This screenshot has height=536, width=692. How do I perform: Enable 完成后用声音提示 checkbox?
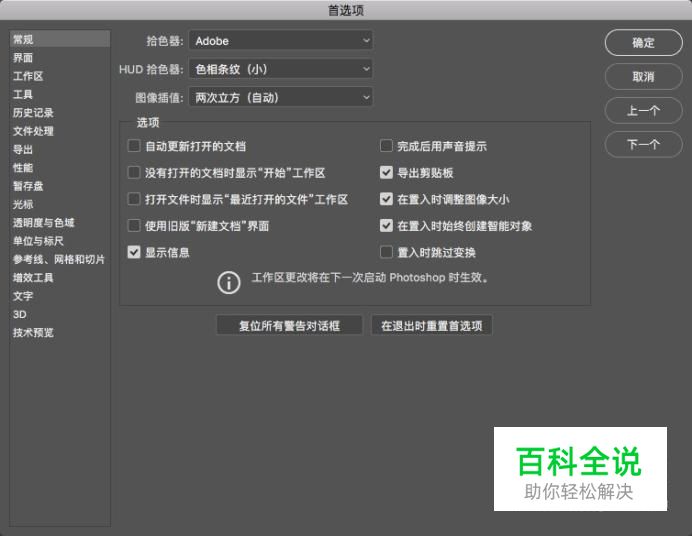386,146
